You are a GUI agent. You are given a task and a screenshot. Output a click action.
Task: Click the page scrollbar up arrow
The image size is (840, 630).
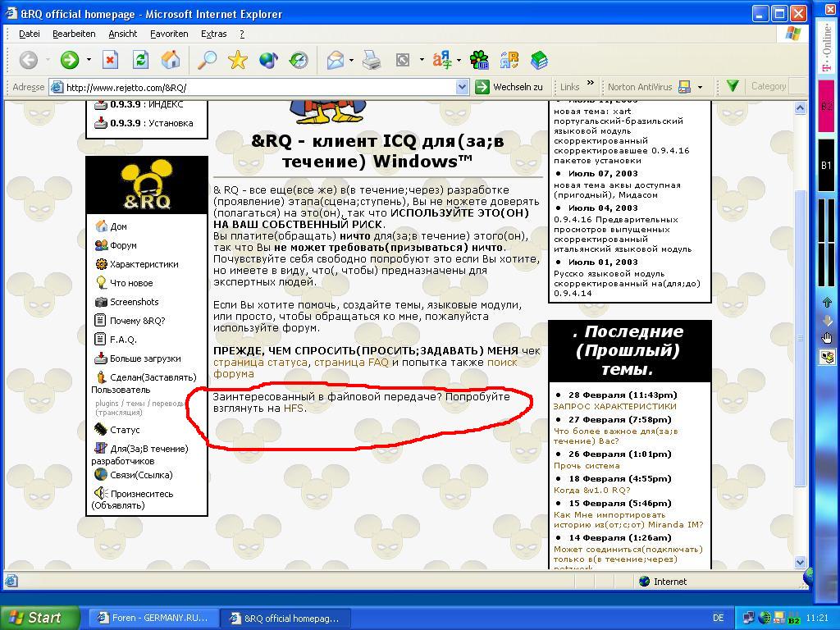pyautogui.click(x=800, y=107)
